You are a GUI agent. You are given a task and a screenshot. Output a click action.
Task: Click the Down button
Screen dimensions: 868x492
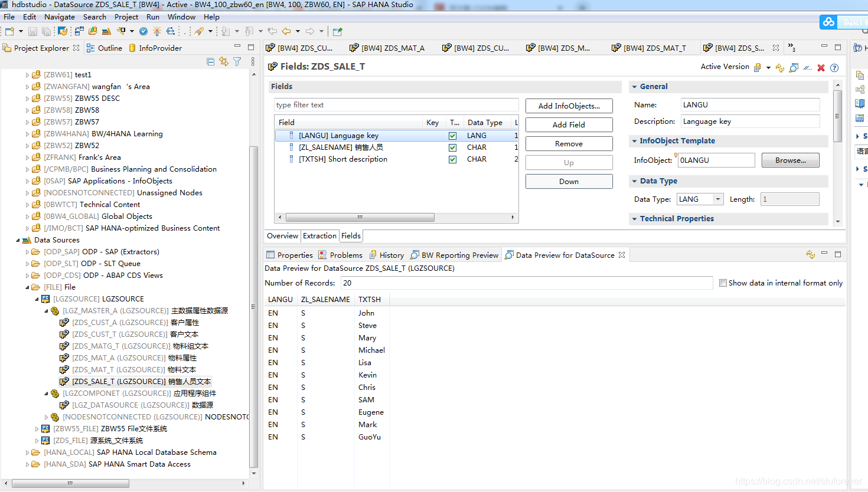click(569, 182)
